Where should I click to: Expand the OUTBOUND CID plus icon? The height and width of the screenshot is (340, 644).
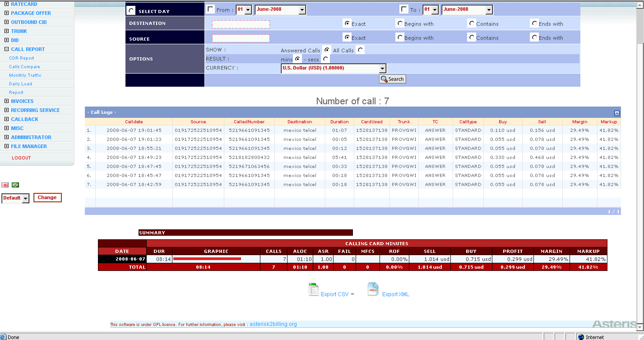point(6,22)
